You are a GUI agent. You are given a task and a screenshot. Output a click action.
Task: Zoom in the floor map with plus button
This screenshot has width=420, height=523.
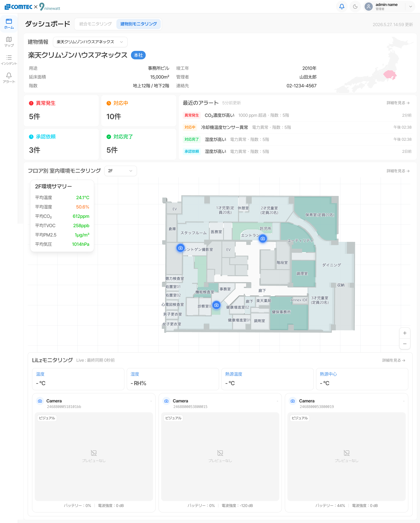pyautogui.click(x=405, y=333)
